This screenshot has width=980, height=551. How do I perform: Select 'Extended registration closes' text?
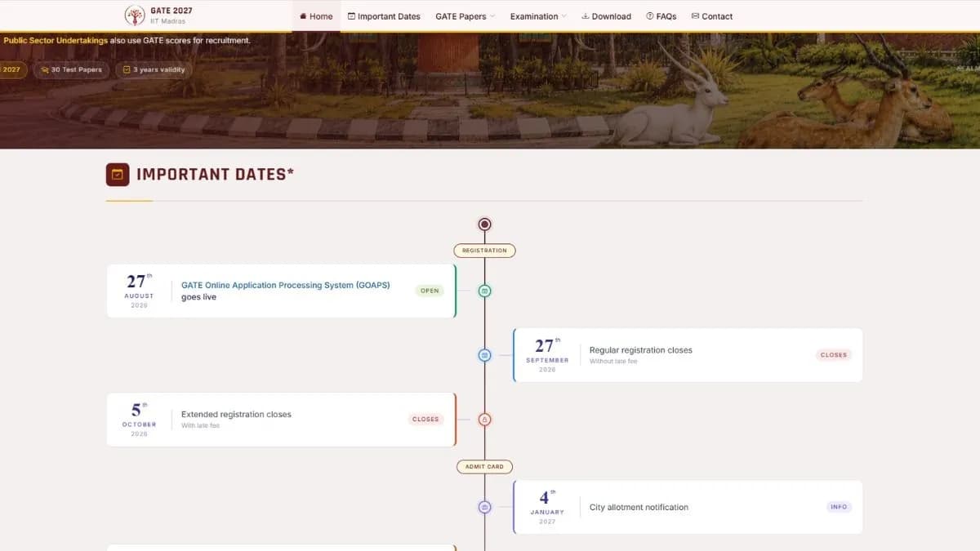[x=236, y=415]
